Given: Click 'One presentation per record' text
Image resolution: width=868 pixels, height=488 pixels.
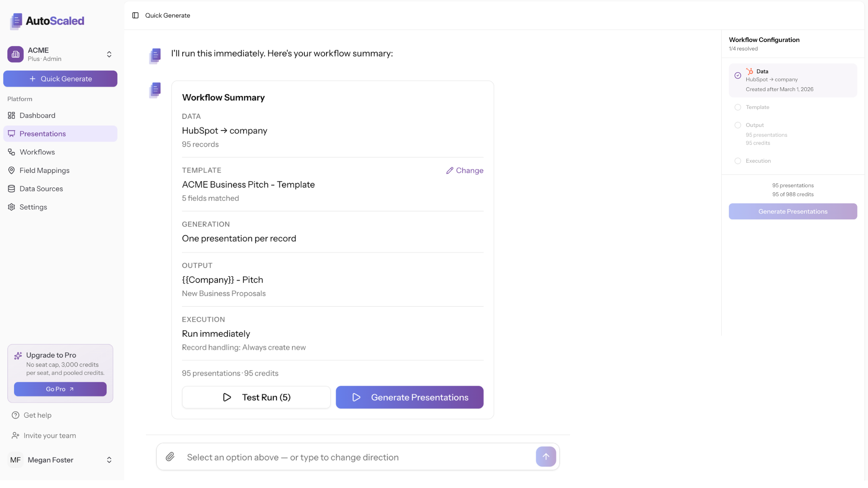Looking at the screenshot, I should (x=239, y=238).
